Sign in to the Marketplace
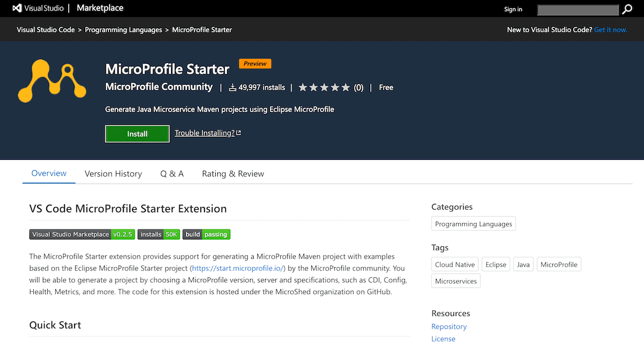The height and width of the screenshot is (345, 644). tap(513, 9)
